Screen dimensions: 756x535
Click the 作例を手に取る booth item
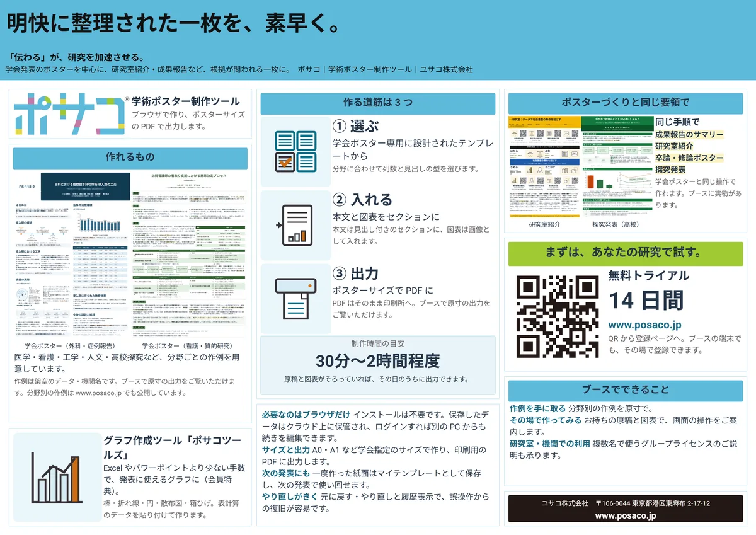tap(537, 409)
